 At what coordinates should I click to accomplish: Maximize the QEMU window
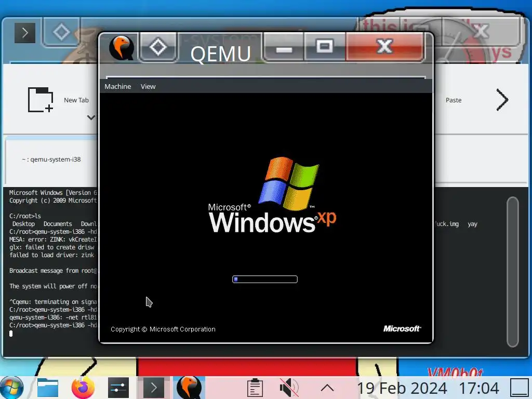(x=325, y=47)
